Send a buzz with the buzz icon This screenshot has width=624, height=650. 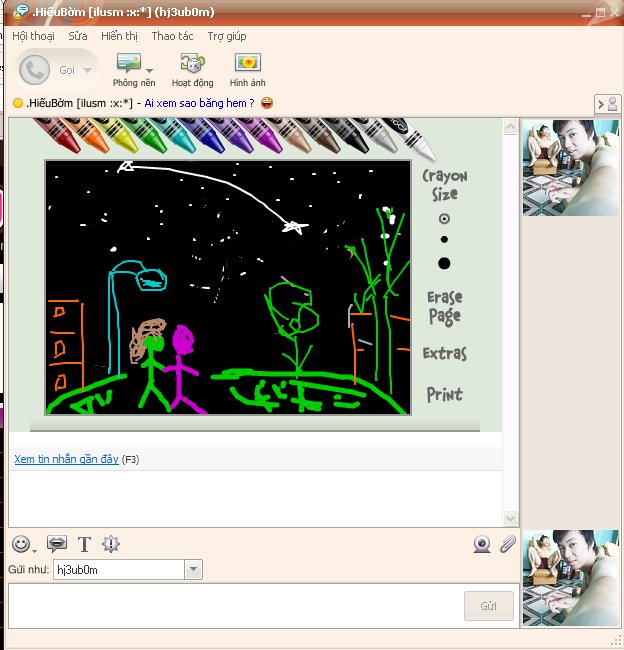111,544
